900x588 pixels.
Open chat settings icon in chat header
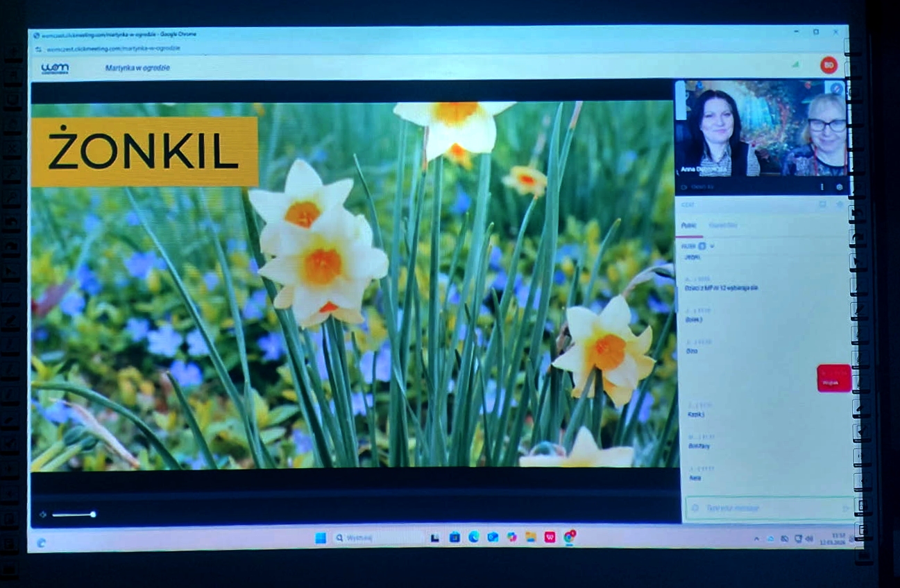pyautogui.click(x=840, y=205)
